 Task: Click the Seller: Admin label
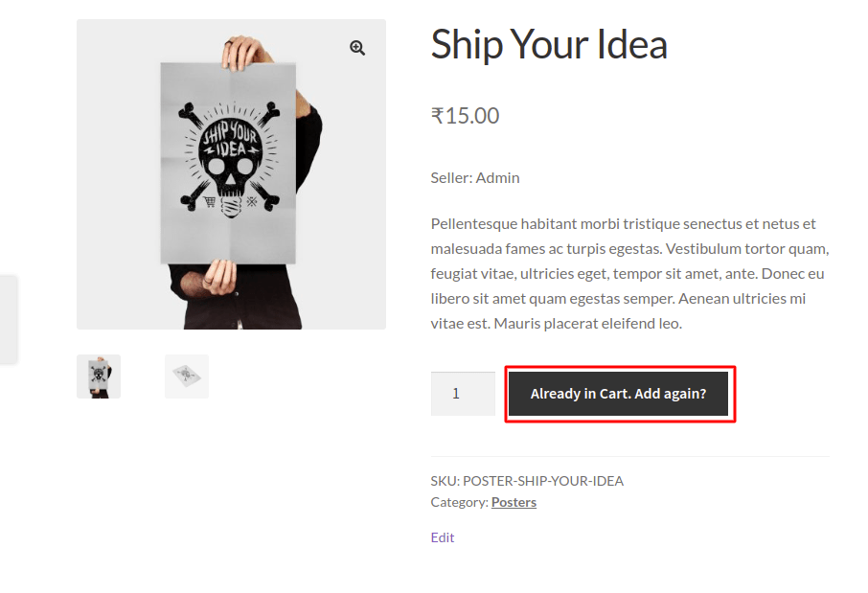point(474,177)
